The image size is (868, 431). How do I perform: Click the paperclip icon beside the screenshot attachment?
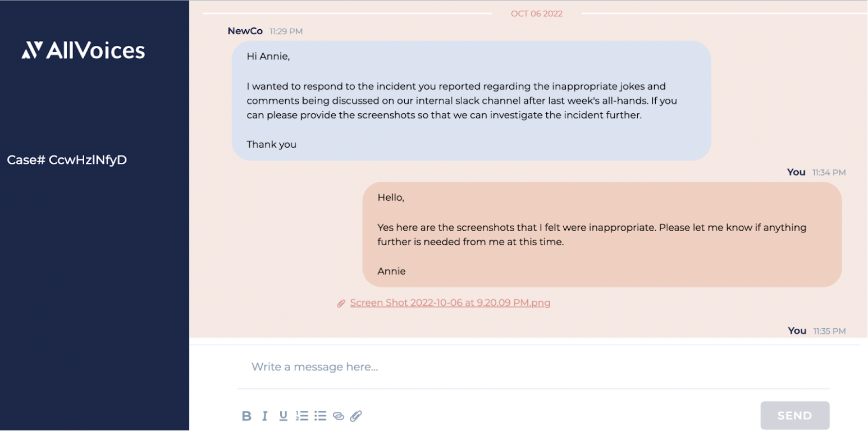coord(341,304)
